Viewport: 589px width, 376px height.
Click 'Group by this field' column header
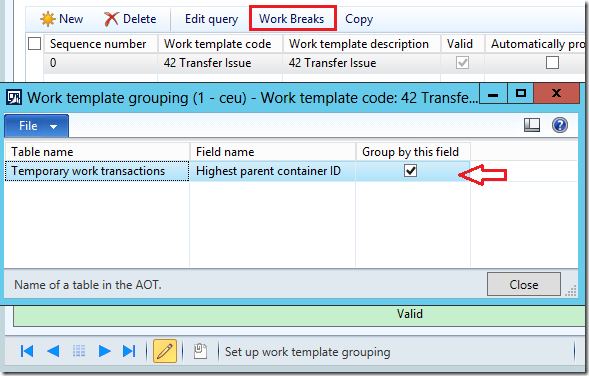pyautogui.click(x=413, y=152)
